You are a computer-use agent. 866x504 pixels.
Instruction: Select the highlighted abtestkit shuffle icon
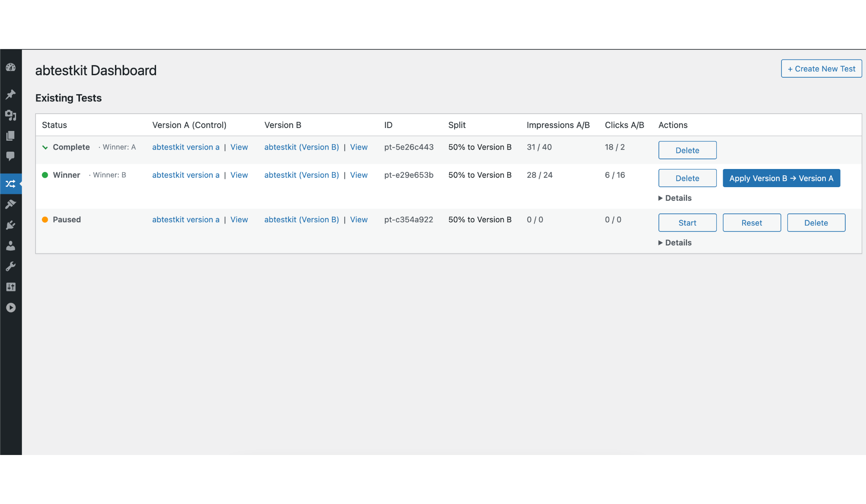coord(11,183)
